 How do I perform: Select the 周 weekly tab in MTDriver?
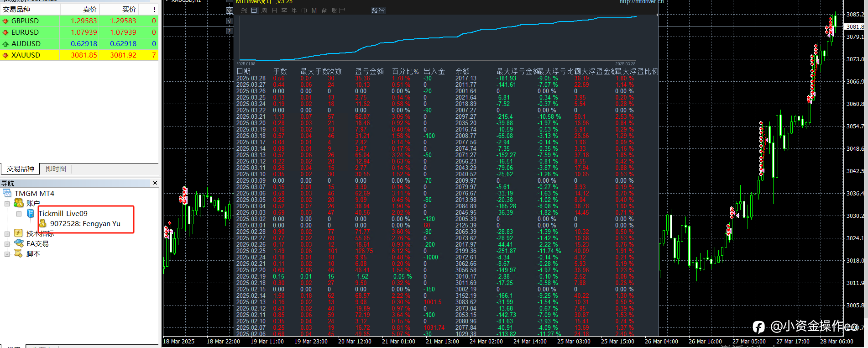point(264,11)
